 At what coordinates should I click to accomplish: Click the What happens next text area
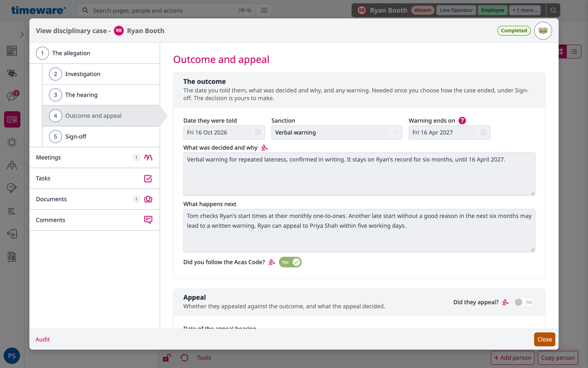[x=359, y=231]
